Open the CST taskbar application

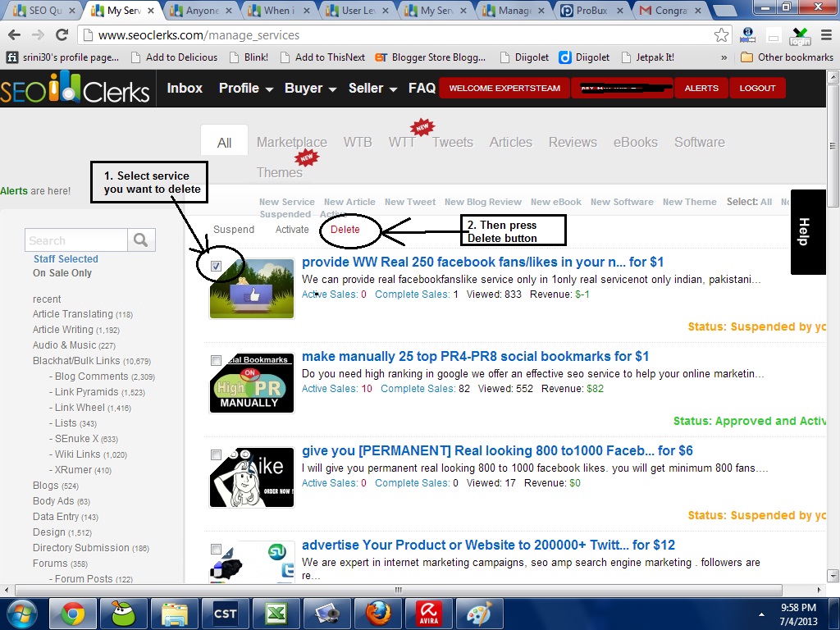coord(225,614)
